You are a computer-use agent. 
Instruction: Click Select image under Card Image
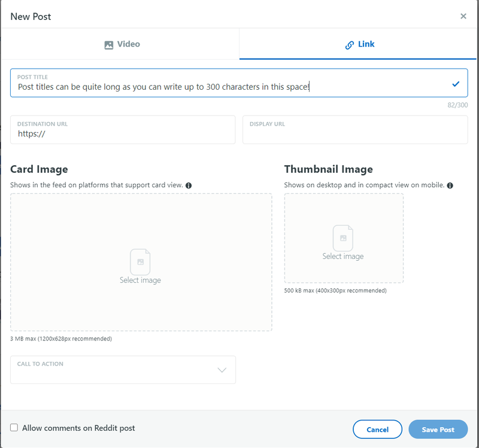[x=140, y=280]
